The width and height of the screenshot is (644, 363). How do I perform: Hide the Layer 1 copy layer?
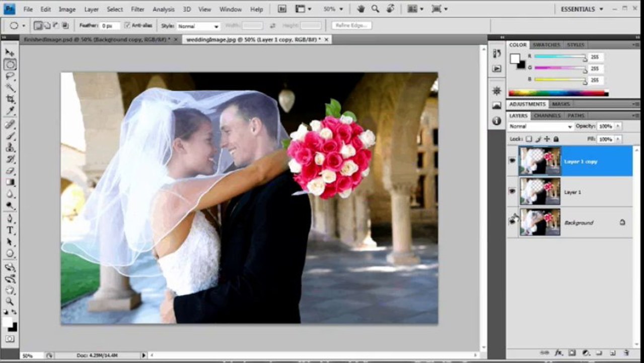tap(512, 161)
